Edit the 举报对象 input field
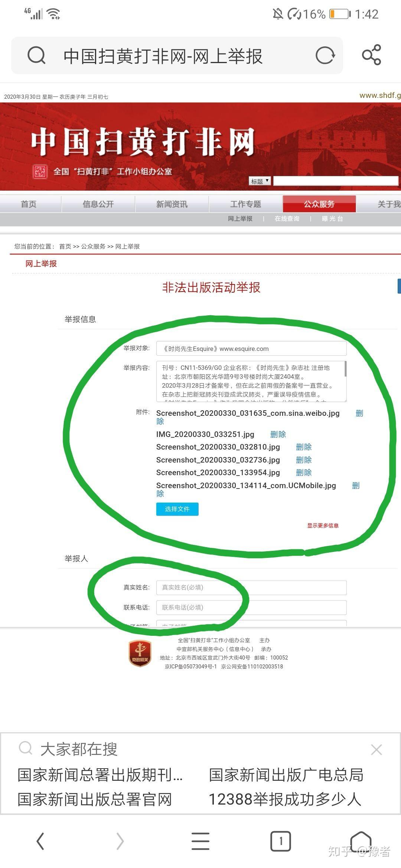The image size is (401, 868). 251,349
